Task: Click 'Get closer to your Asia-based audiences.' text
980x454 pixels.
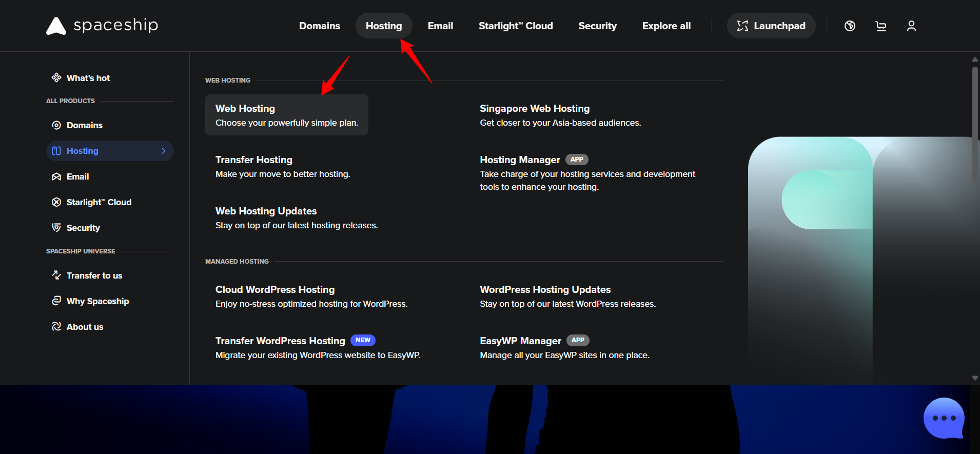Action: pos(560,123)
